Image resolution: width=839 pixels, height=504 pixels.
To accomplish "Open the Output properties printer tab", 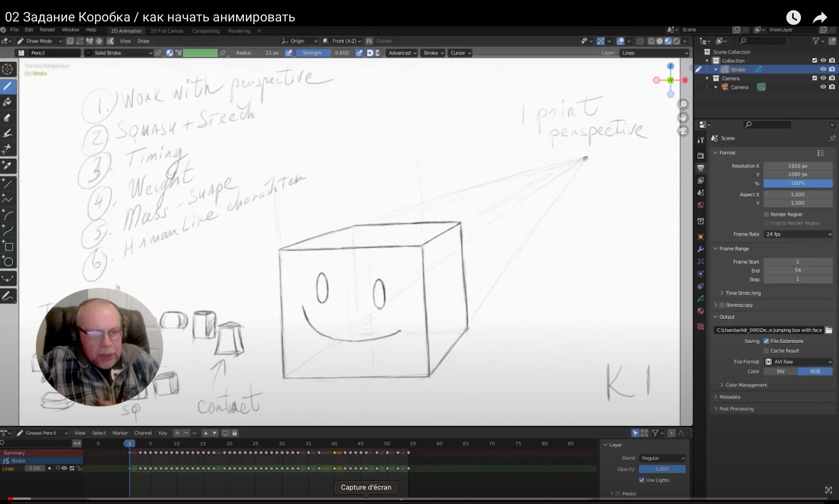I will (x=700, y=168).
